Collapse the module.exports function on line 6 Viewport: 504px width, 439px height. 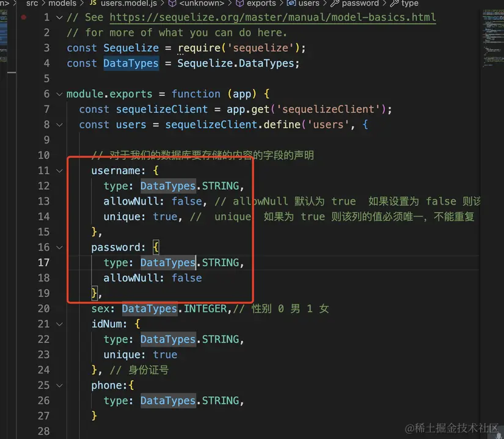point(59,94)
